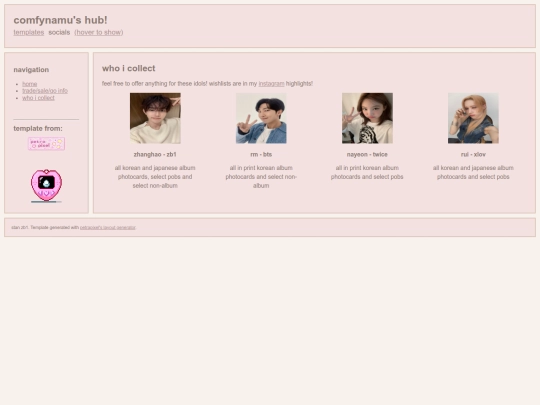Viewport: 540px width, 405px height.
Task: Click the petrapixel template badge
Action: (x=46, y=144)
